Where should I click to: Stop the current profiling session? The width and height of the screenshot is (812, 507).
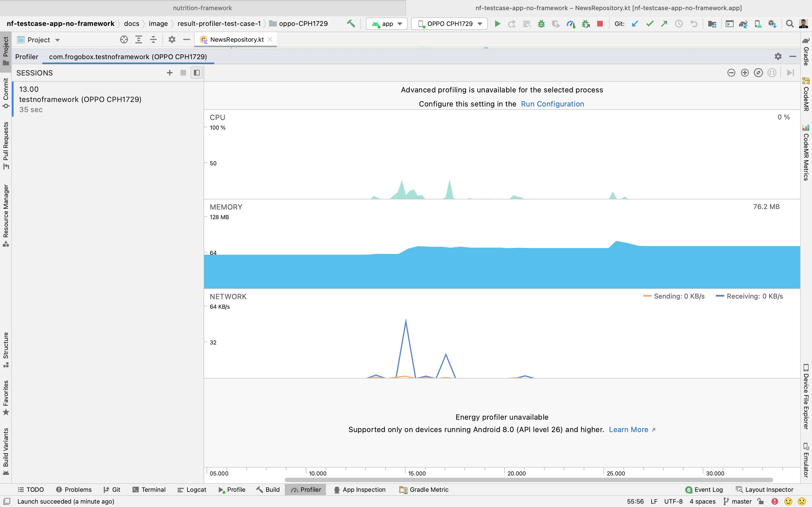[183, 73]
